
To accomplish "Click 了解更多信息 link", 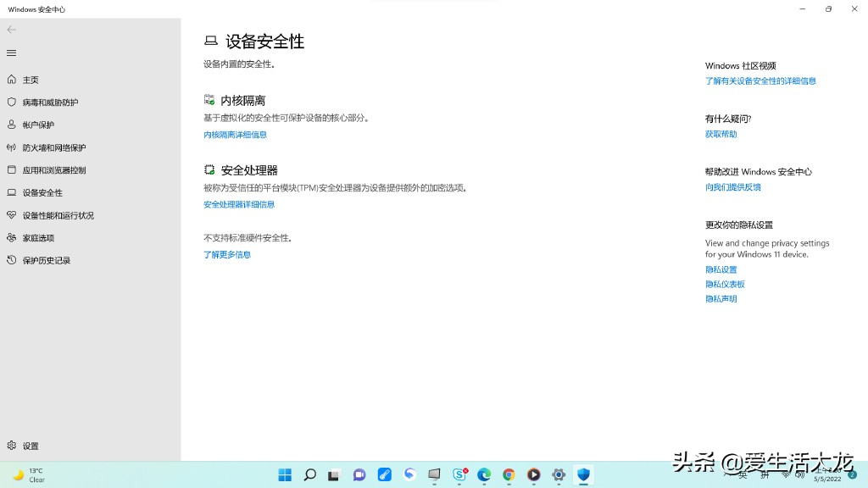I will click(x=227, y=254).
